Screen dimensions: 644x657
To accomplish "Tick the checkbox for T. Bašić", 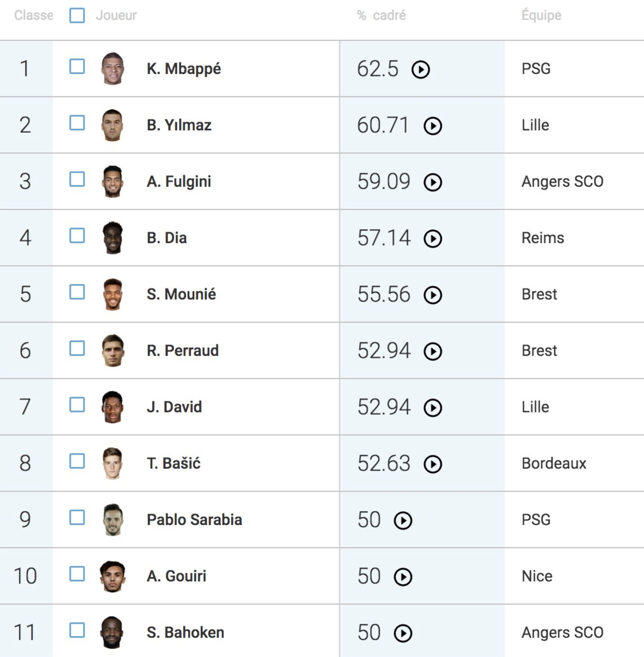I will [77, 461].
